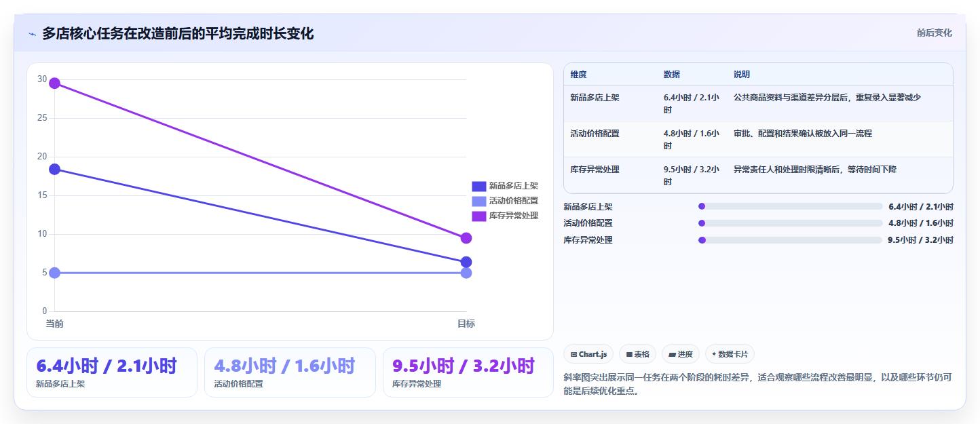Click the 表格 tag
The image size is (980, 424).
point(637,354)
